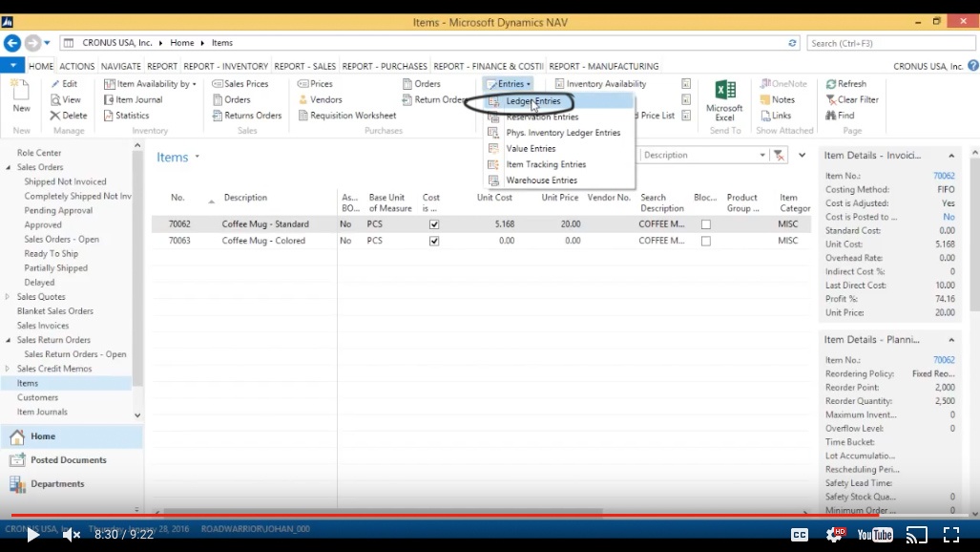Expand the Sales Quotes tree node
This screenshot has height=552, width=980.
9,297
